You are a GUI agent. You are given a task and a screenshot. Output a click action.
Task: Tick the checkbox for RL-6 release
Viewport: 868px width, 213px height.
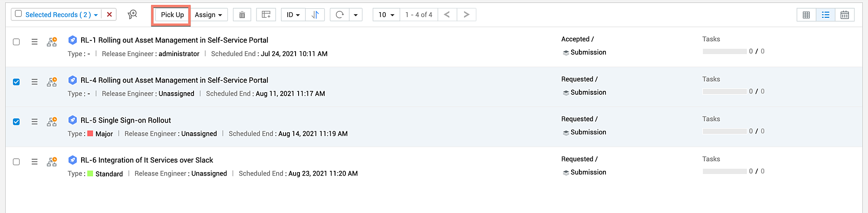pyautogui.click(x=16, y=162)
